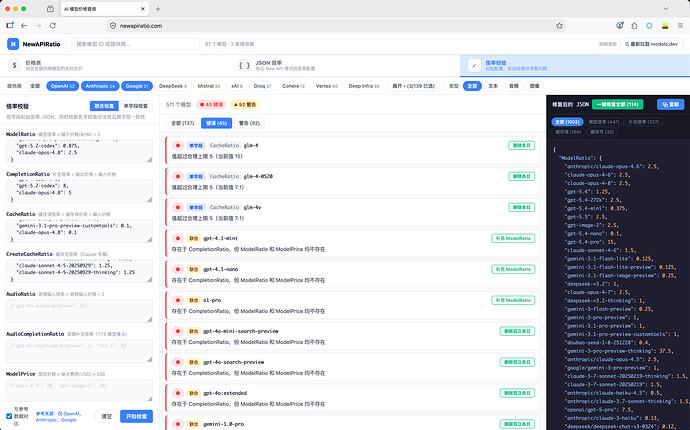Select the warnings (92) filter tab

click(250, 123)
